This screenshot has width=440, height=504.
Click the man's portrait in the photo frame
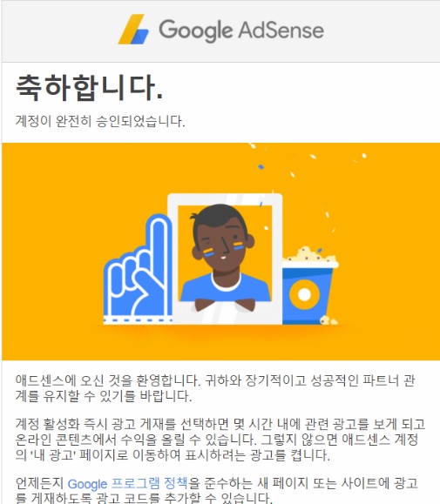coord(225,254)
